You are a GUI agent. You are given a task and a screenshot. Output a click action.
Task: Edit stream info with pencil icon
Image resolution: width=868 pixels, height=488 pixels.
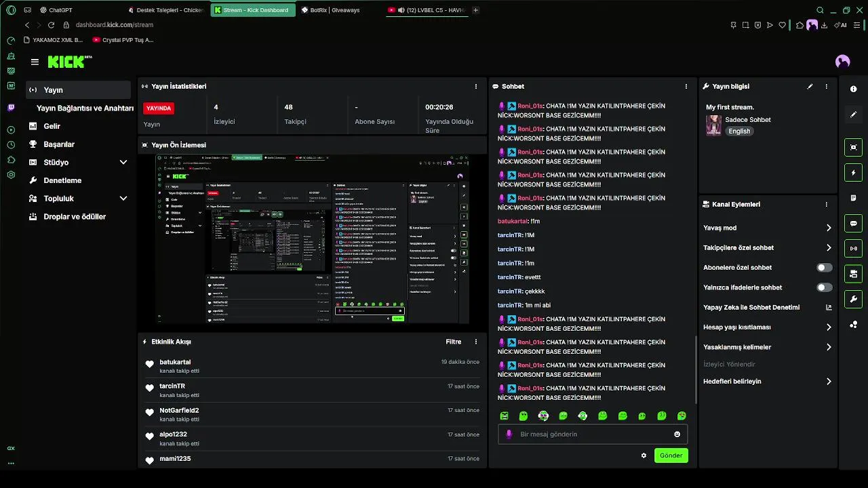[x=810, y=87]
